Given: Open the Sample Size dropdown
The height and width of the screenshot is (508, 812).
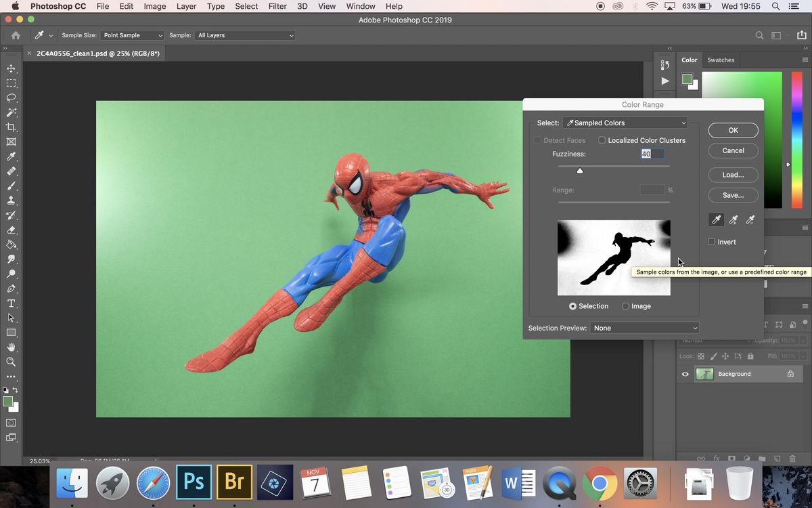Looking at the screenshot, I should coord(131,35).
